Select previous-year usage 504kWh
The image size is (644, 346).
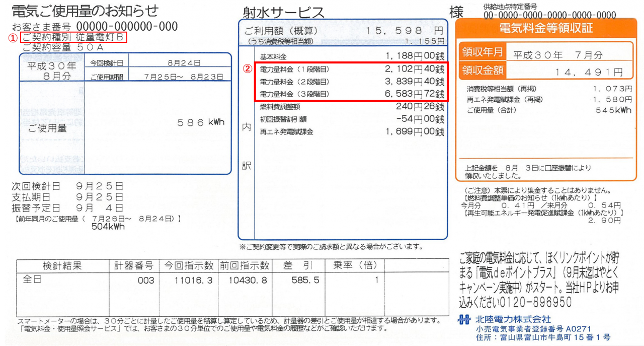[108, 226]
